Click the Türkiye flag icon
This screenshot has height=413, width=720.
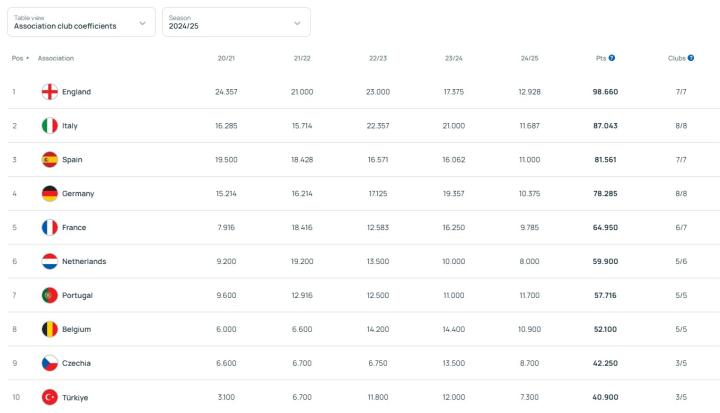tap(49, 397)
